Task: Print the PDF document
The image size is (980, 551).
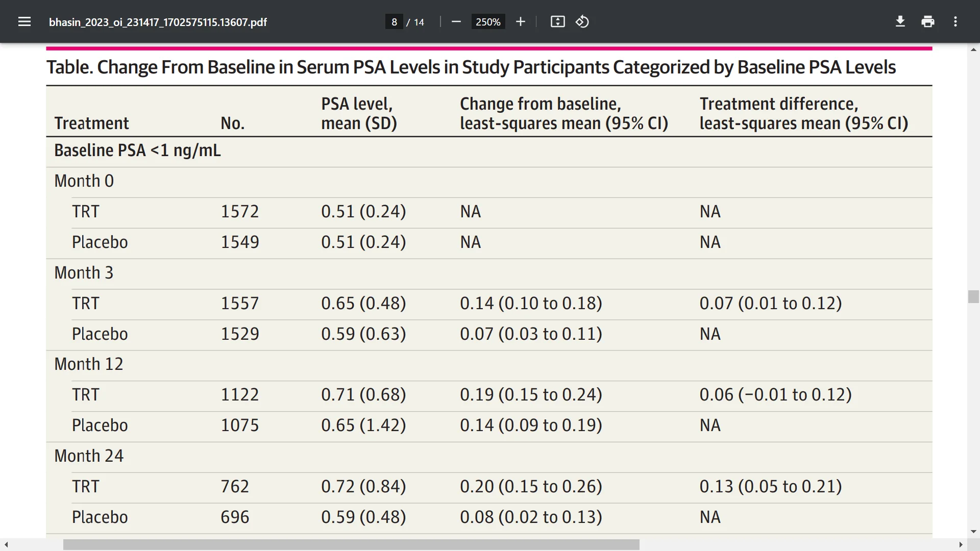Action: (927, 21)
